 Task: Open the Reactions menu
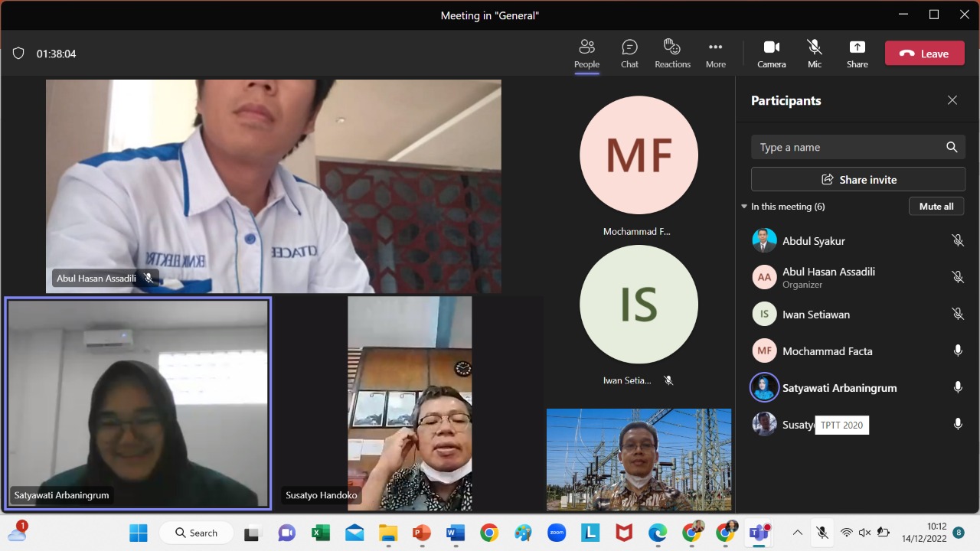(x=672, y=54)
